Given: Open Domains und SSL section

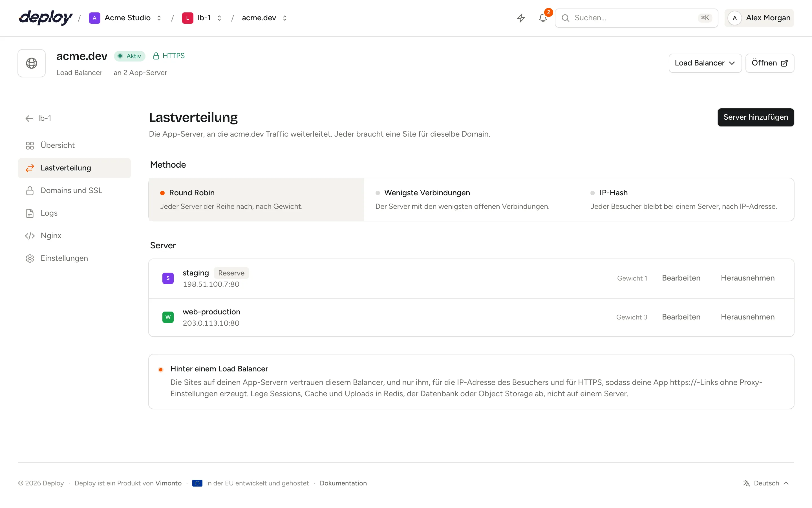Looking at the screenshot, I should (74, 190).
